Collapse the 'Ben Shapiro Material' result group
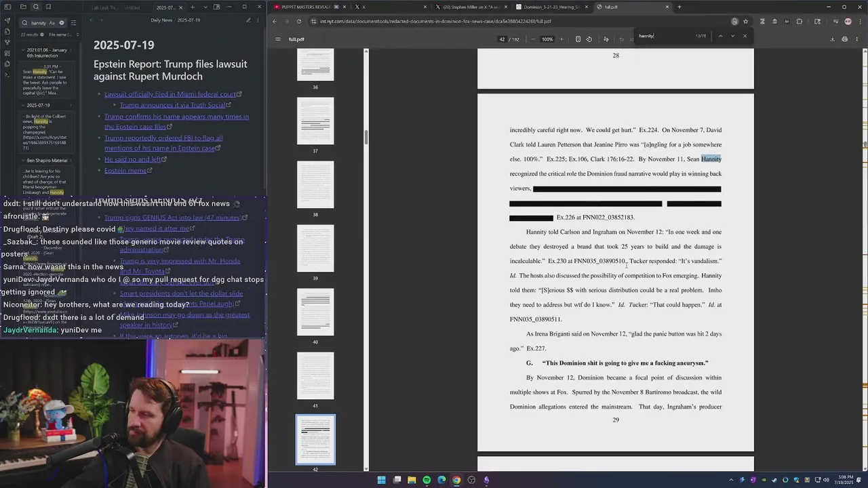The height and width of the screenshot is (488, 868). click(24, 161)
